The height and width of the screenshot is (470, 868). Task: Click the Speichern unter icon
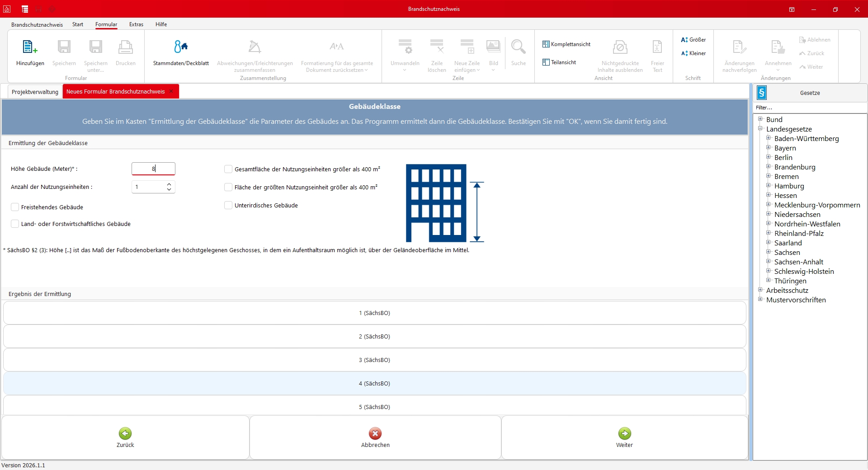point(95,47)
